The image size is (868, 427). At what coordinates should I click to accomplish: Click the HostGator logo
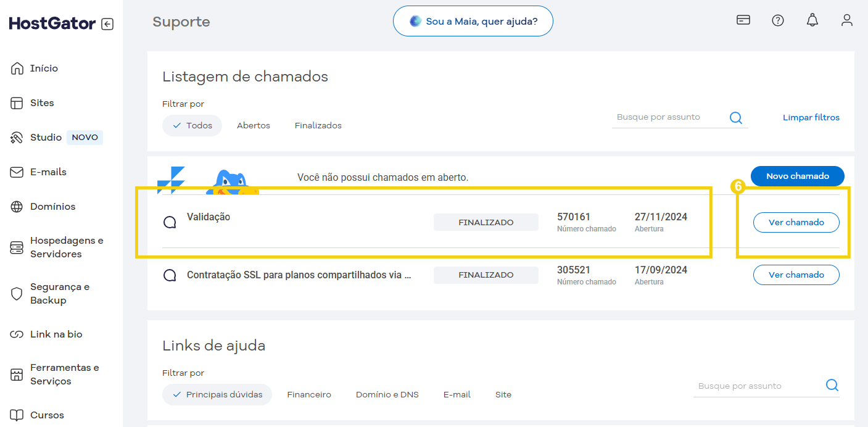coord(52,23)
